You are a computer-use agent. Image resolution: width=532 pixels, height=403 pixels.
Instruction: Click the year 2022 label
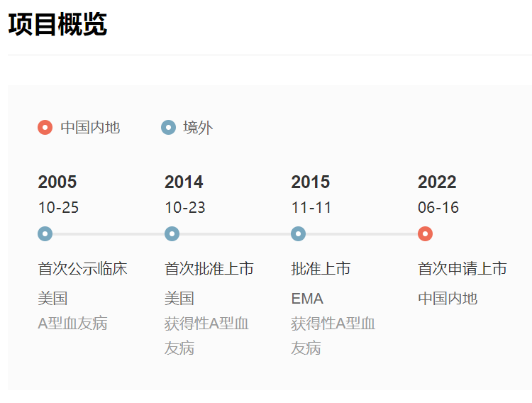click(x=437, y=182)
